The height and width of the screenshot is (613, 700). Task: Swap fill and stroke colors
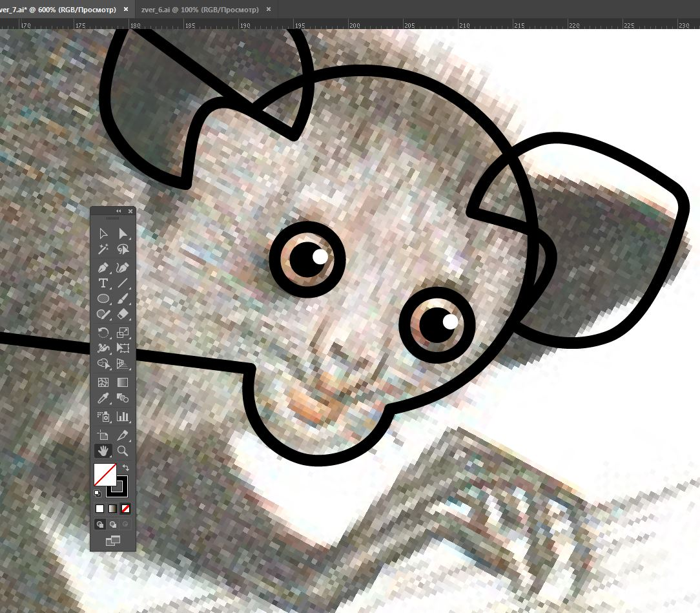[126, 468]
